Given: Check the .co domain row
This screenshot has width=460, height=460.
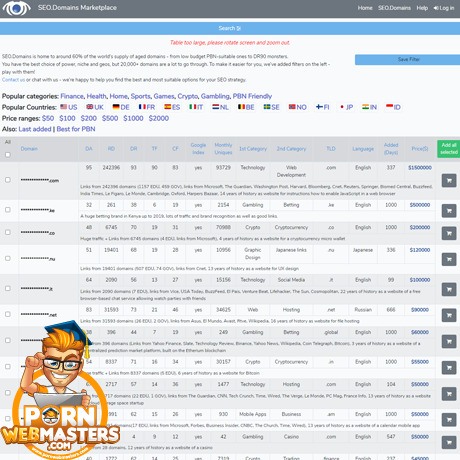Looking at the screenshot, I should pyautogui.click(x=8, y=232).
